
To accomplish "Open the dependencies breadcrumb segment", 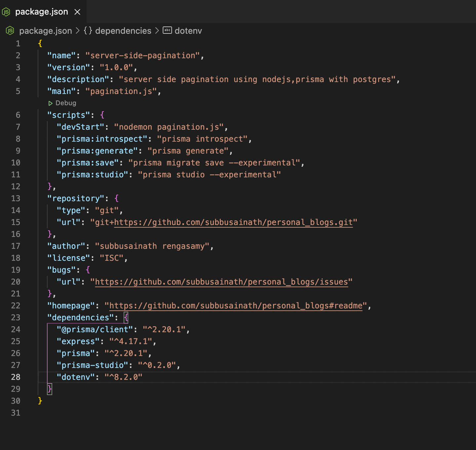I will tap(123, 31).
